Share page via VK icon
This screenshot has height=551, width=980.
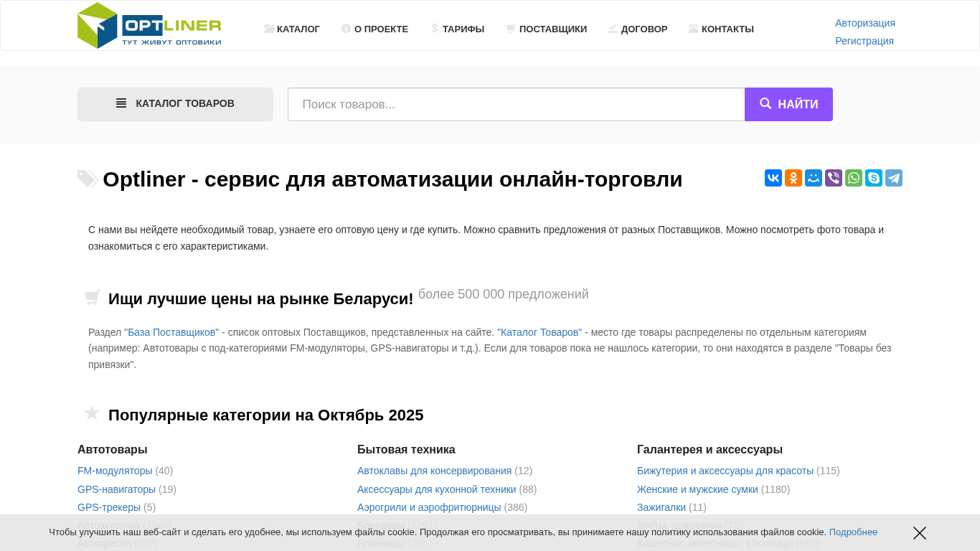pos(773,178)
